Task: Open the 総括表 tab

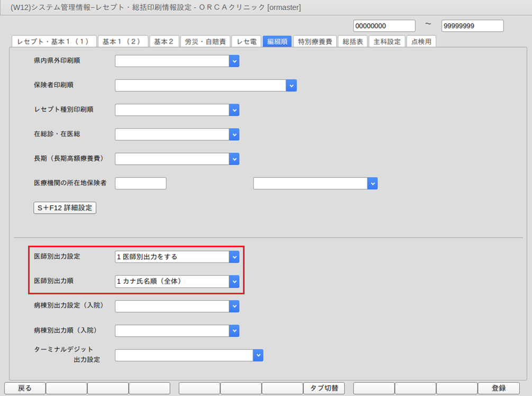Action: [353, 42]
